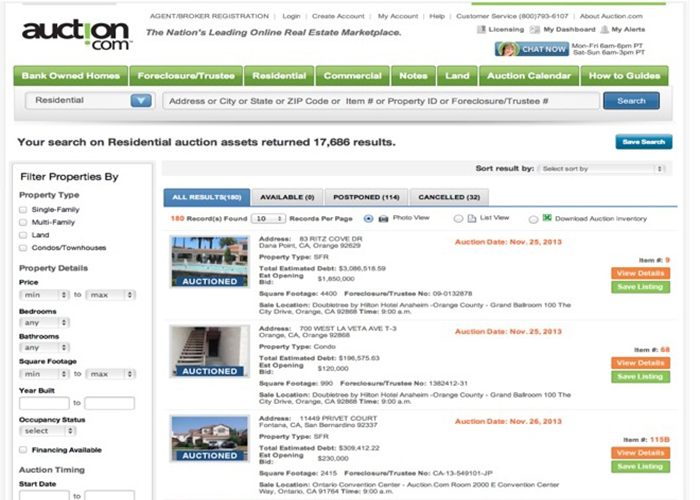Open the 83 Ritz Cove Dr photo
Viewport: 700px width, 500px height.
[210, 262]
